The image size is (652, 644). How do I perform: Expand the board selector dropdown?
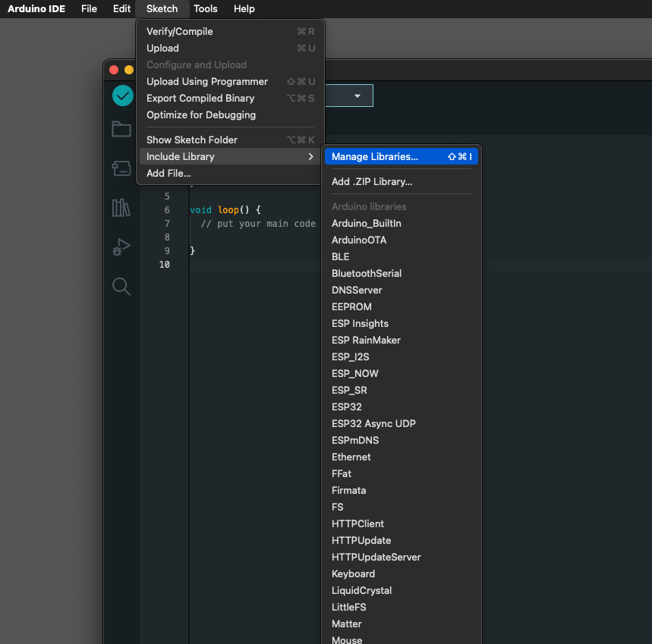point(357,96)
